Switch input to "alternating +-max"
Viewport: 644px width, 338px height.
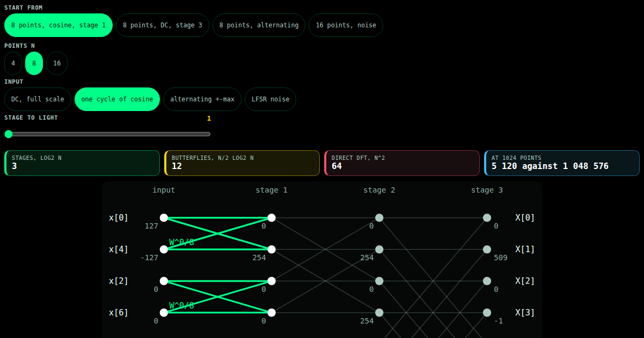202,99
